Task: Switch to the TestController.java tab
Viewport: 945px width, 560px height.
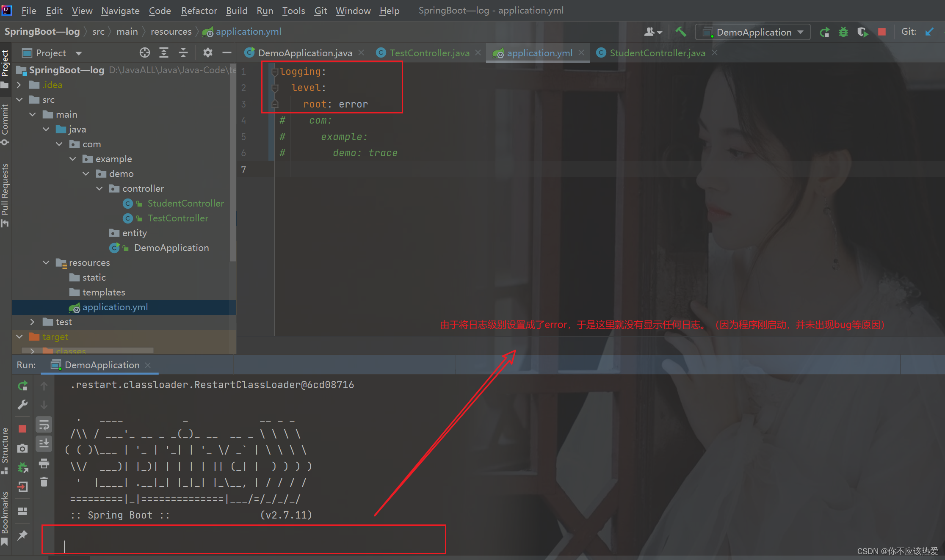Action: [x=429, y=53]
